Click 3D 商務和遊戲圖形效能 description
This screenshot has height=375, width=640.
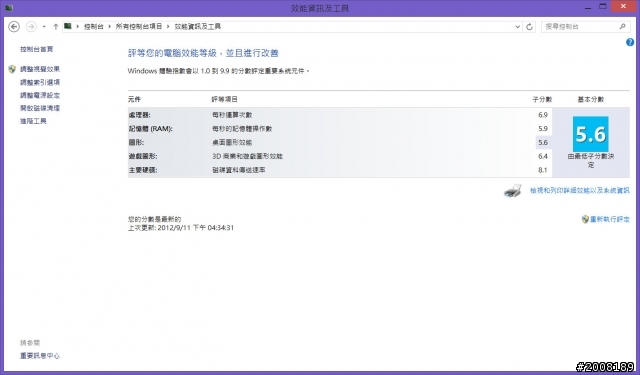(247, 156)
